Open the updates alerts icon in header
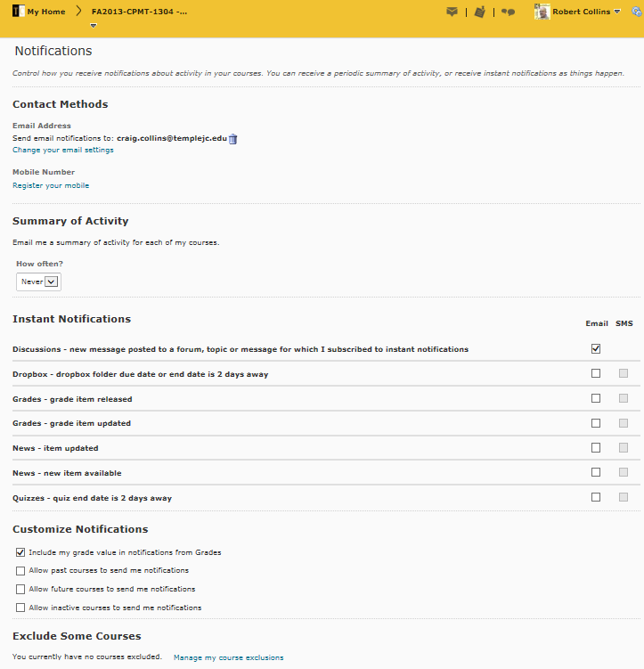Image resolution: width=644 pixels, height=669 pixels. pos(480,12)
